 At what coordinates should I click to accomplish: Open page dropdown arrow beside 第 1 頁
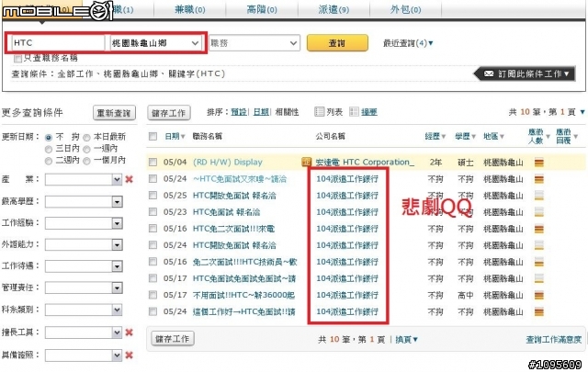(582, 112)
